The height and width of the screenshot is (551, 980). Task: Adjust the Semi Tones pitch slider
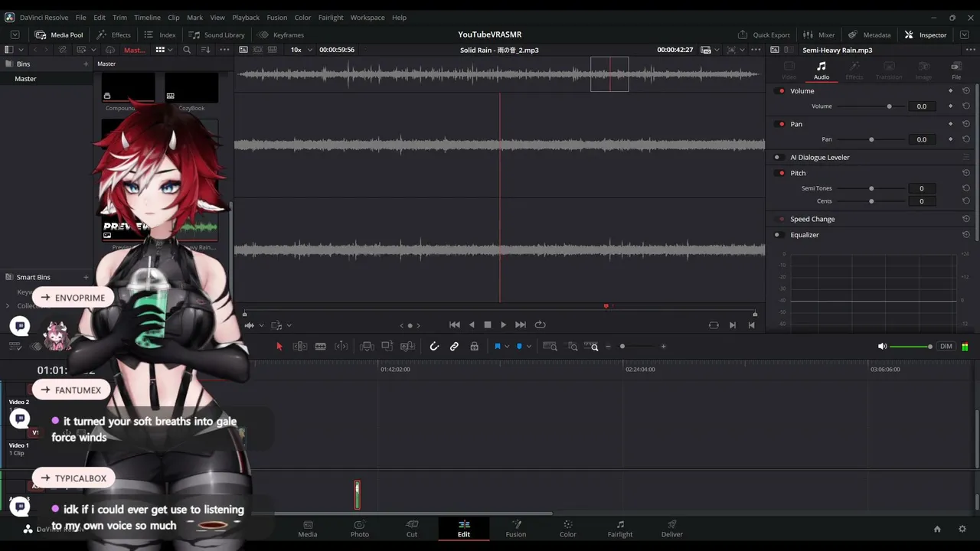871,188
